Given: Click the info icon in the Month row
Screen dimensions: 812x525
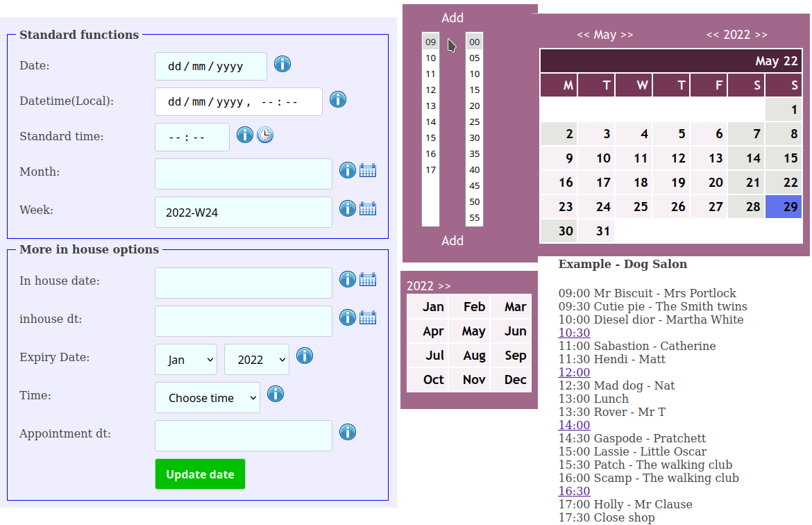Looking at the screenshot, I should [348, 170].
